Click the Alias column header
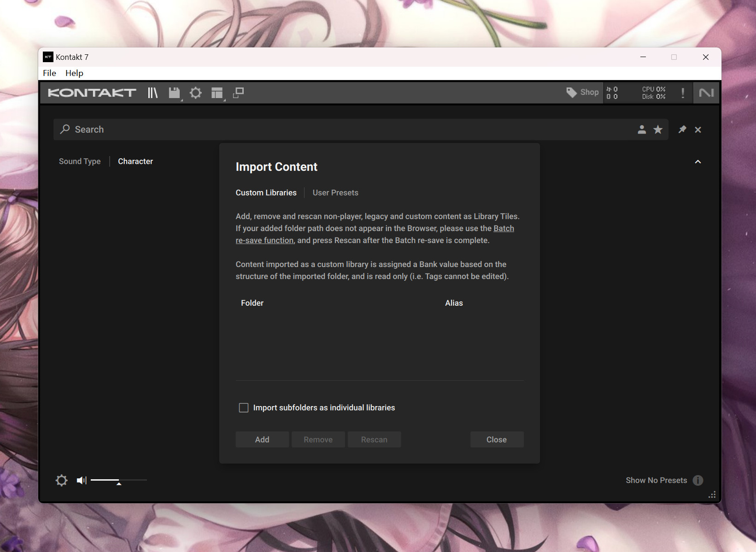 pyautogui.click(x=454, y=303)
